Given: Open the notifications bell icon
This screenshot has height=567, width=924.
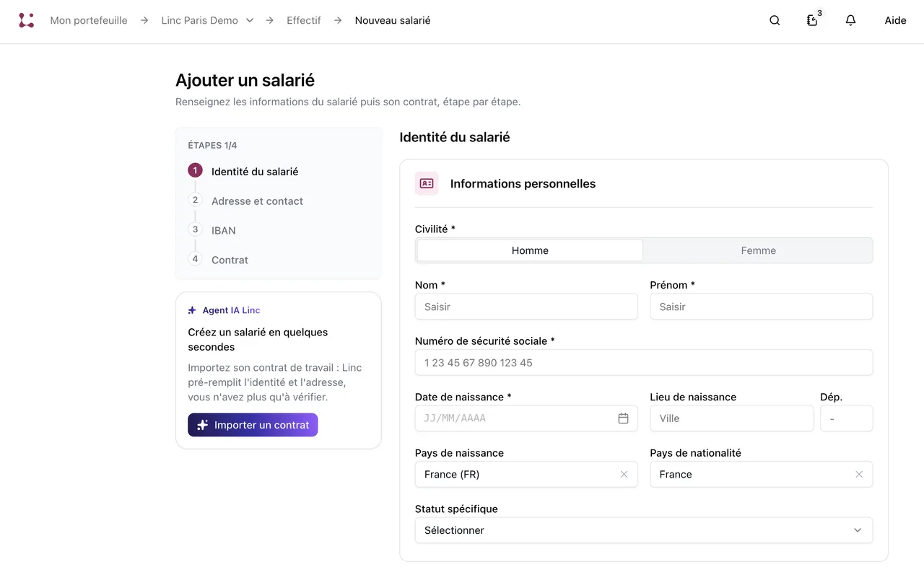Looking at the screenshot, I should coord(850,20).
